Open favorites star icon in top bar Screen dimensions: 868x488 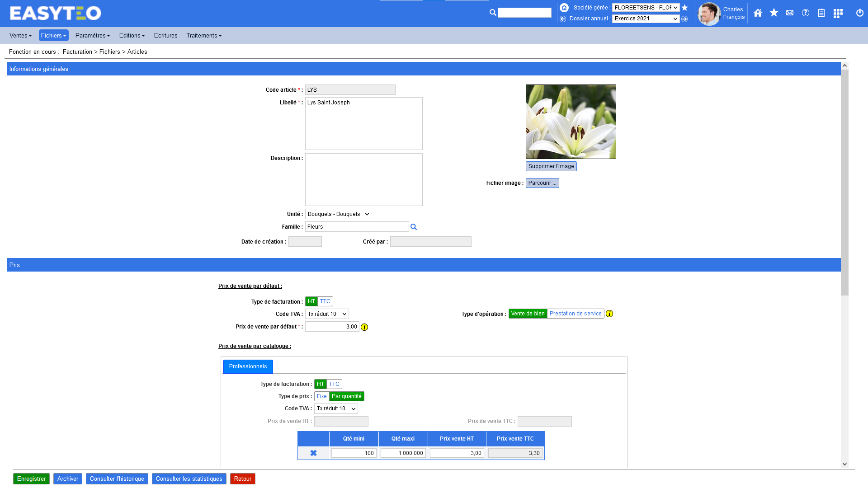coord(774,13)
